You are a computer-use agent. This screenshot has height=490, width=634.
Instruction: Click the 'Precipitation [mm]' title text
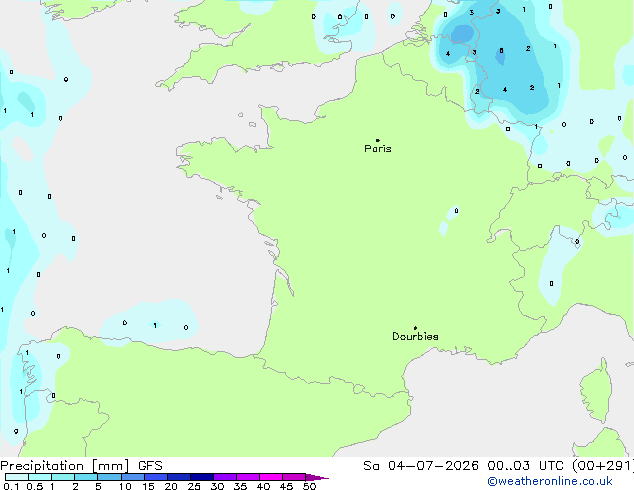65,466
